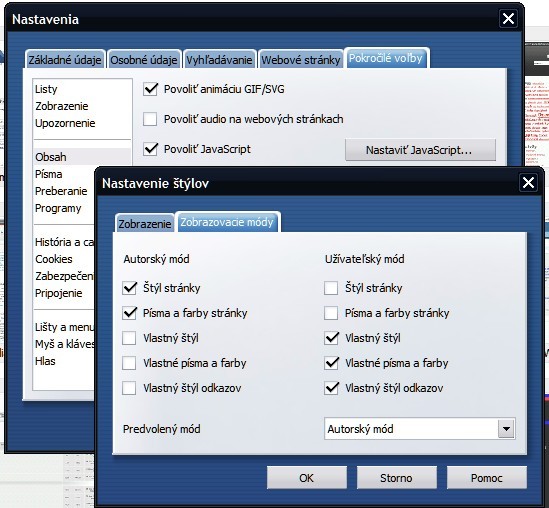Check Vlastný štýl odkazov in Autorský mód
This screenshot has height=508, width=549.
pyautogui.click(x=129, y=388)
